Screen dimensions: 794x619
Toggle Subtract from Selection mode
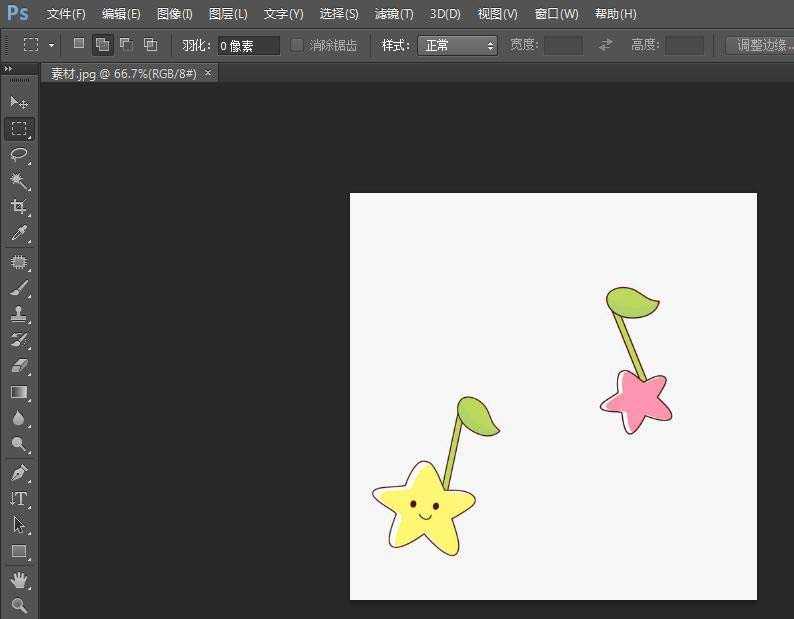coord(126,44)
